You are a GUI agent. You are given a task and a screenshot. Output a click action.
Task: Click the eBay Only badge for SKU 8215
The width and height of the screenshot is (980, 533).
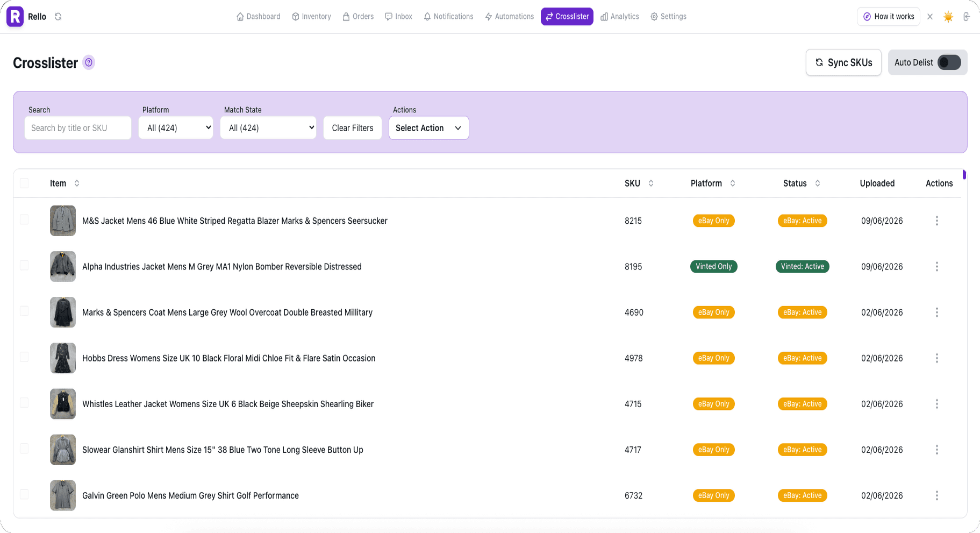tap(714, 221)
